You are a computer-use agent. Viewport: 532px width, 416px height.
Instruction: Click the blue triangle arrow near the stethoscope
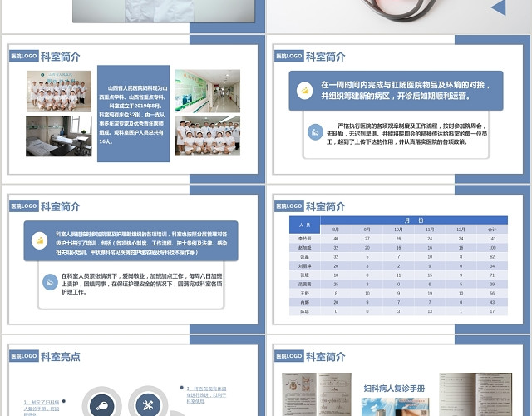[499, 7]
